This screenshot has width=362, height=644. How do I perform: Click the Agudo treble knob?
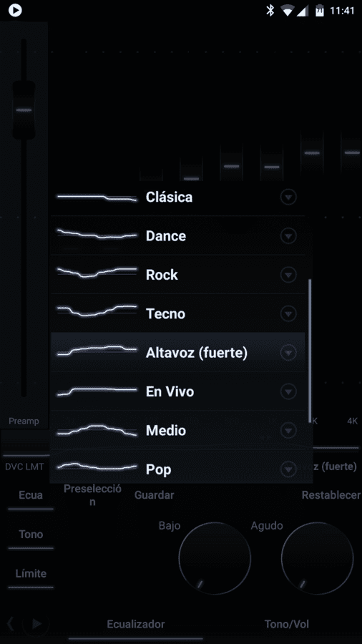coord(317,557)
